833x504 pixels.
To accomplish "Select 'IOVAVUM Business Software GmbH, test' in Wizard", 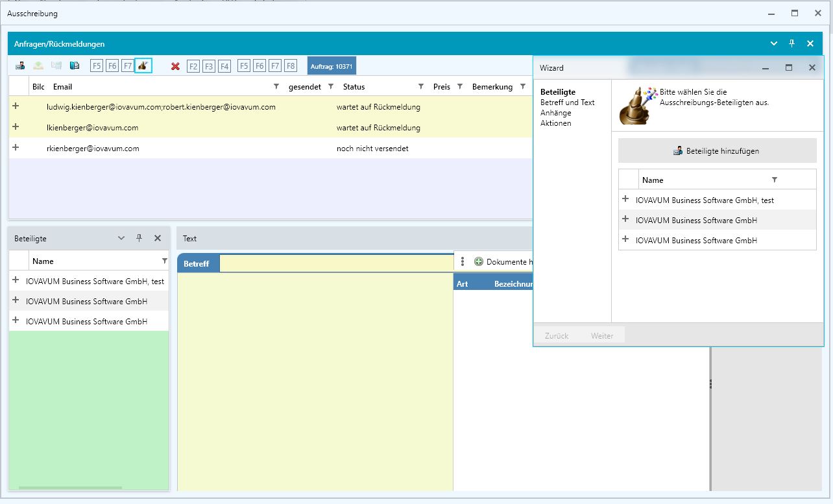I will tap(705, 200).
